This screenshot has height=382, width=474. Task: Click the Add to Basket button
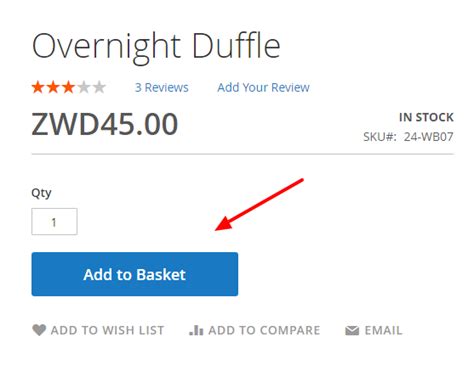tap(135, 274)
